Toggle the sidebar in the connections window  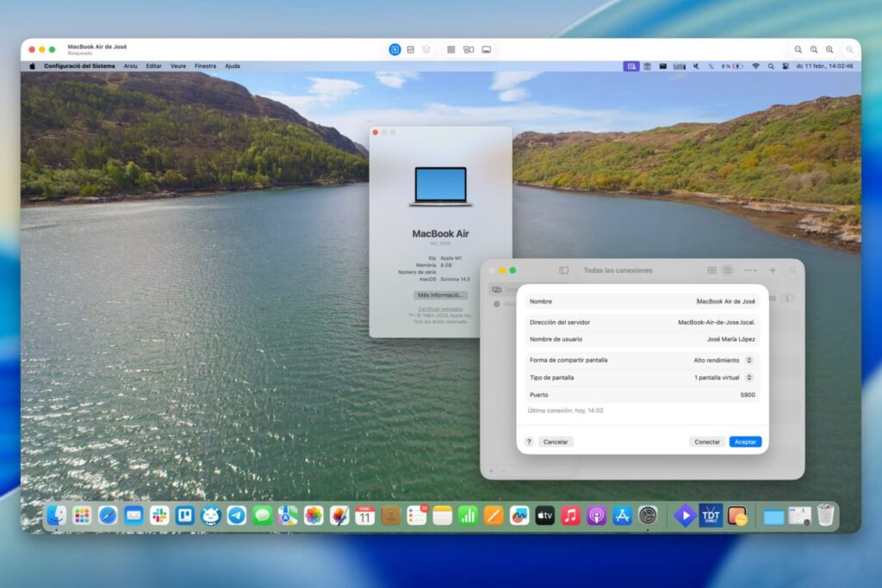(x=563, y=269)
